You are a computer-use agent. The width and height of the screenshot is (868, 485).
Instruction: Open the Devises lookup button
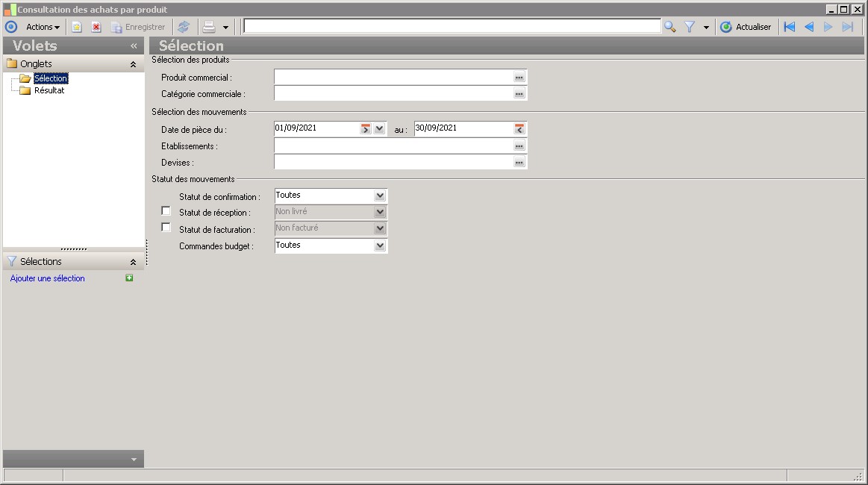pos(519,163)
